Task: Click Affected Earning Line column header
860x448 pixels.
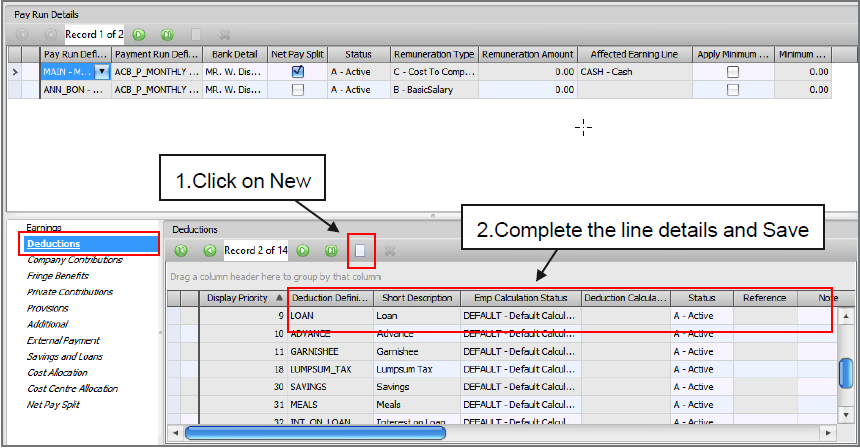Action: pyautogui.click(x=634, y=54)
